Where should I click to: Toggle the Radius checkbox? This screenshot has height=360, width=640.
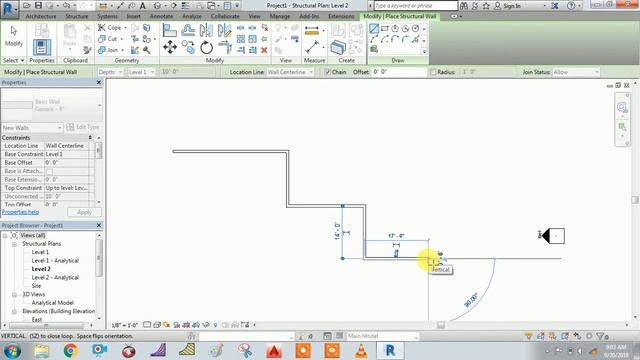pyautogui.click(x=433, y=72)
